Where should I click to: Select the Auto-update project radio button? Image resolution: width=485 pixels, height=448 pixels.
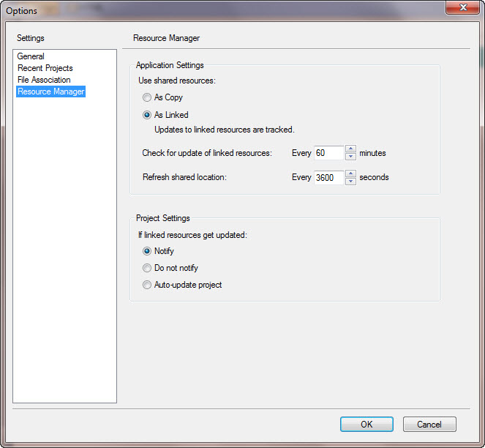tap(148, 285)
